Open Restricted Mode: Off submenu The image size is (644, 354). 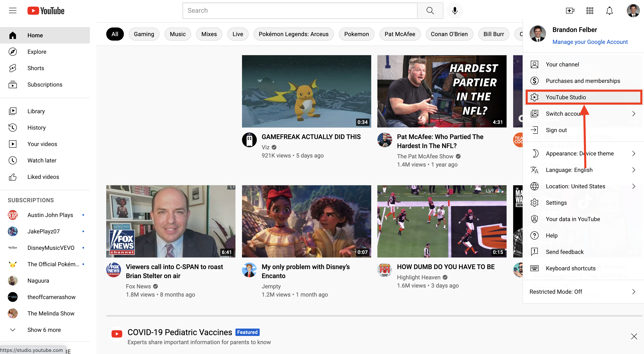coord(583,292)
